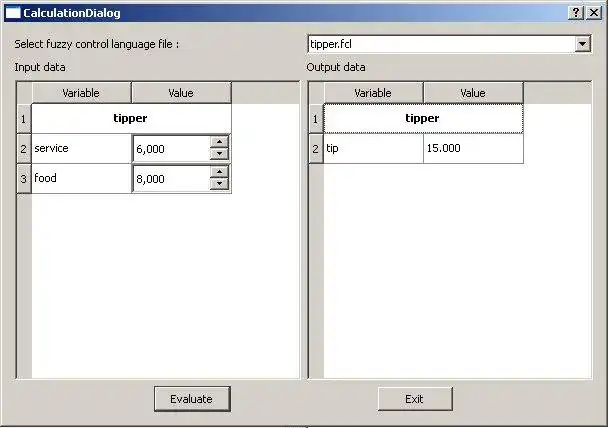Select row header 2 in Output data table
The width and height of the screenshot is (608, 428).
[316, 148]
